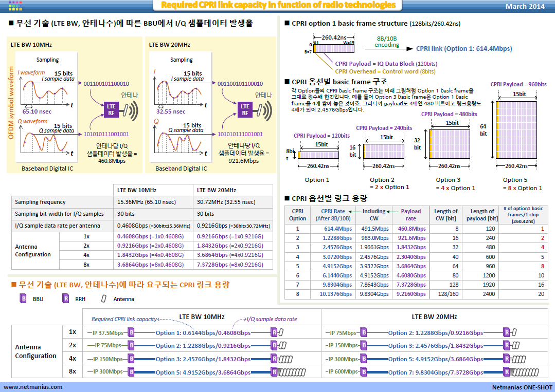The width and height of the screenshot is (555, 392).
Task: Click the RRH icon after Option 1: 0.6144Gbps link
Action: coord(274,332)
